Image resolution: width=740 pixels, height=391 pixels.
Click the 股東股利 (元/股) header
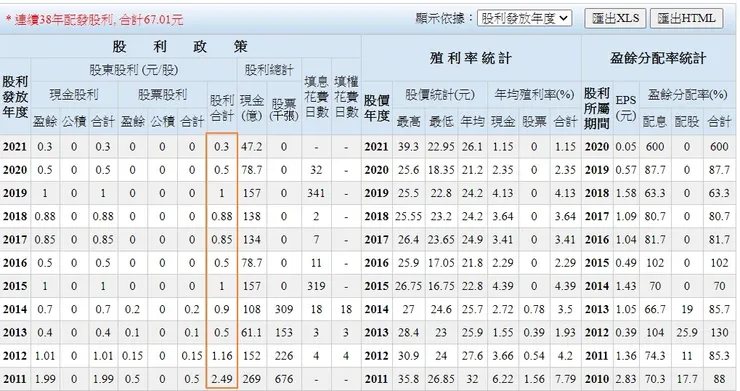[134, 70]
